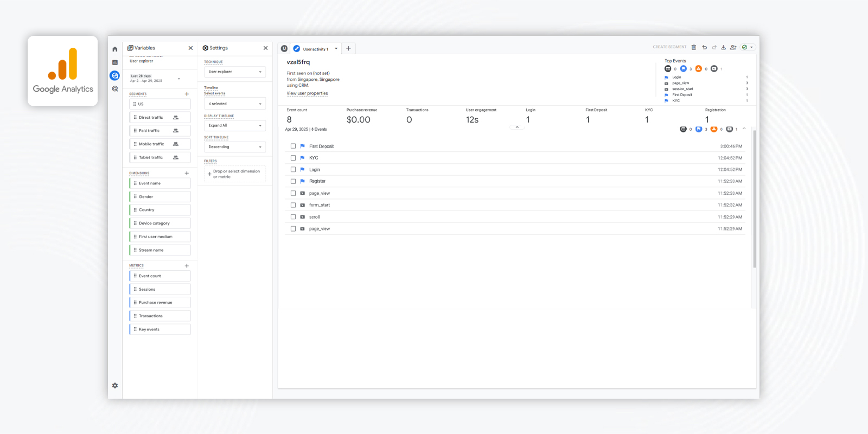Check the form_start event checkbox
This screenshot has width=868, height=434.
click(x=293, y=205)
